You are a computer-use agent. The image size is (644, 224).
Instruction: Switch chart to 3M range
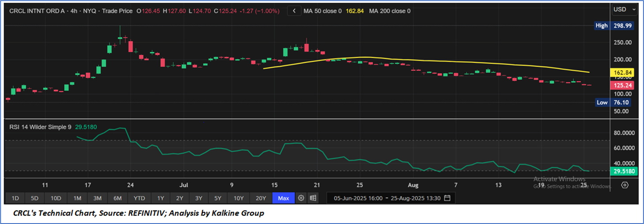[98, 198]
